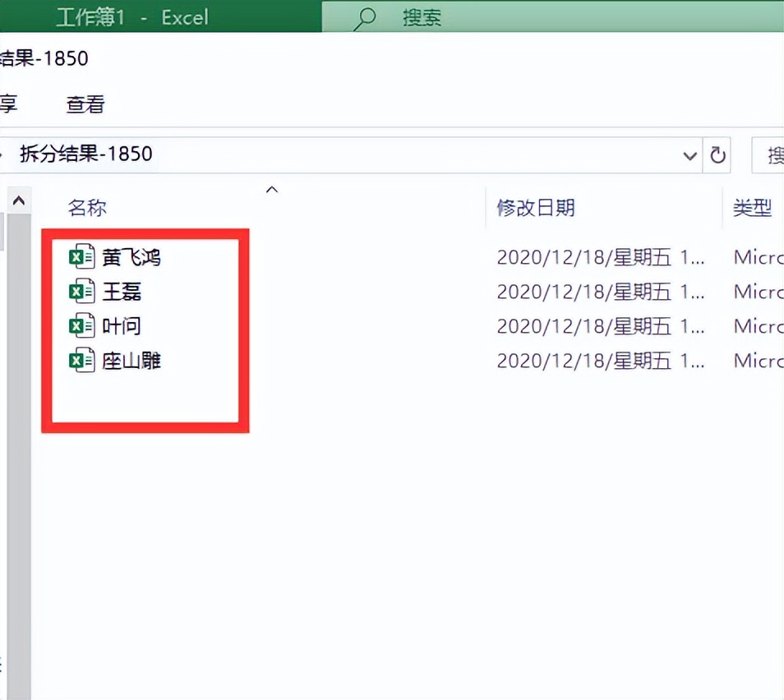
Task: Click the search magnifier in Excel title bar
Action: coord(364,18)
